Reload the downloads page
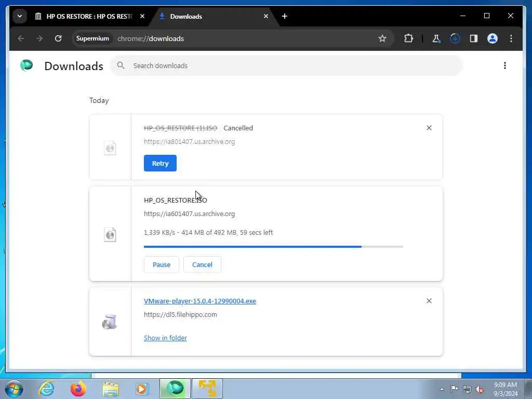 [58, 38]
